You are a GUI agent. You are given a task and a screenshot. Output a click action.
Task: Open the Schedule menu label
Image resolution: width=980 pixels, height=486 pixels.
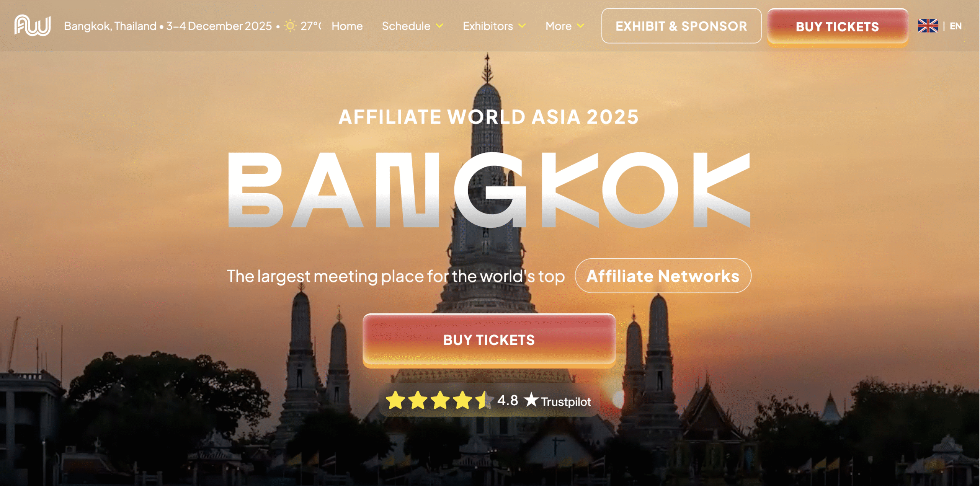pos(406,26)
